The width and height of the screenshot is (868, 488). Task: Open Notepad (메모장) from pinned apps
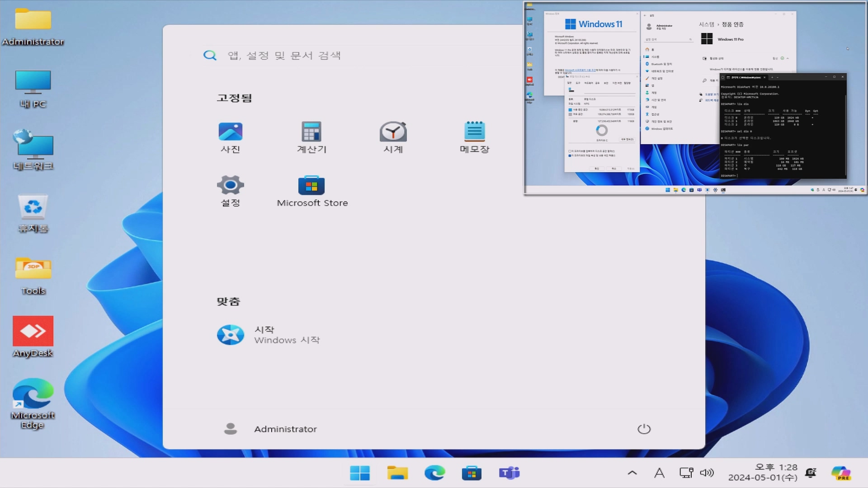tap(474, 132)
